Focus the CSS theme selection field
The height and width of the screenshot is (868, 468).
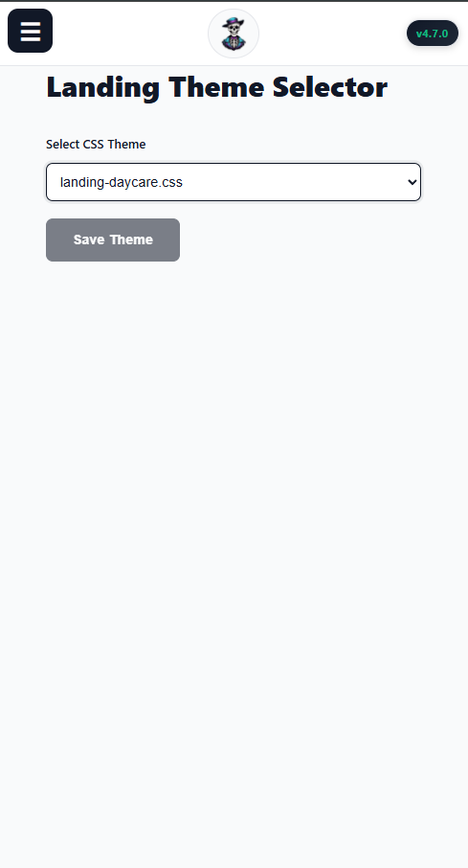[234, 182]
